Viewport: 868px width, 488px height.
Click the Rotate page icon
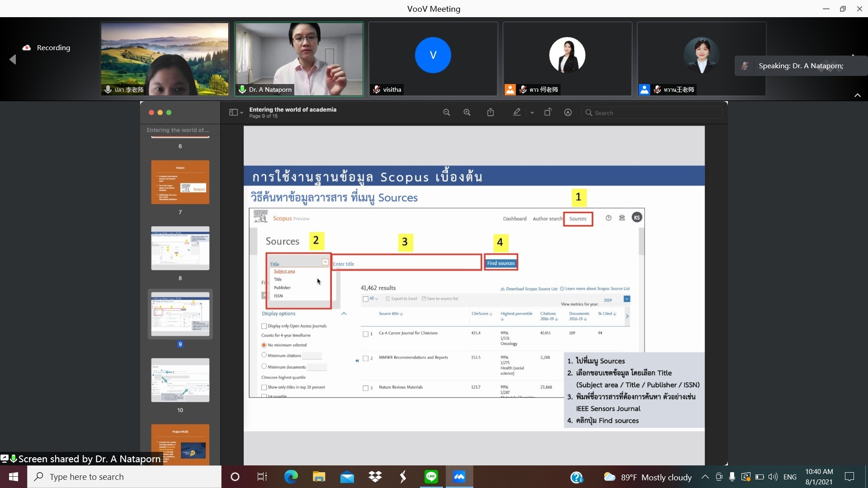(x=547, y=112)
